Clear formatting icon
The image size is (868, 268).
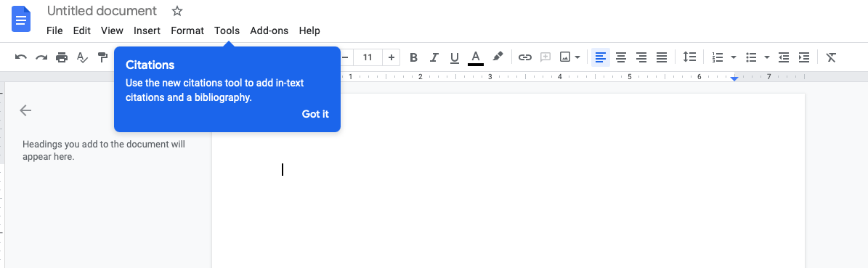[x=831, y=57]
